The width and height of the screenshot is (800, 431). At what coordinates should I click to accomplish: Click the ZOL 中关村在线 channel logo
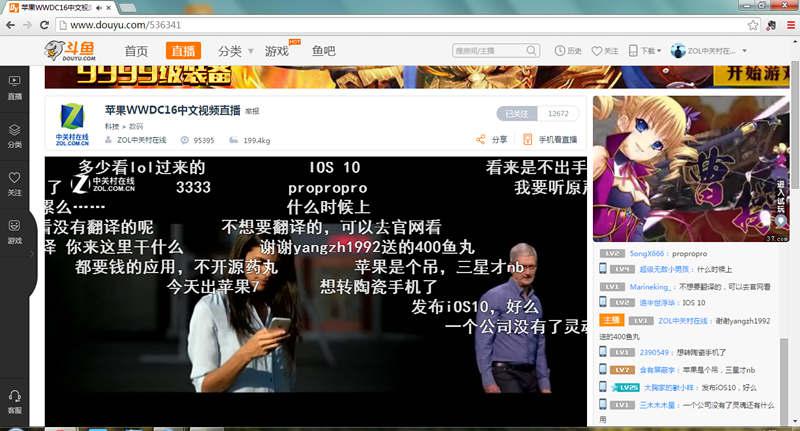(72, 124)
